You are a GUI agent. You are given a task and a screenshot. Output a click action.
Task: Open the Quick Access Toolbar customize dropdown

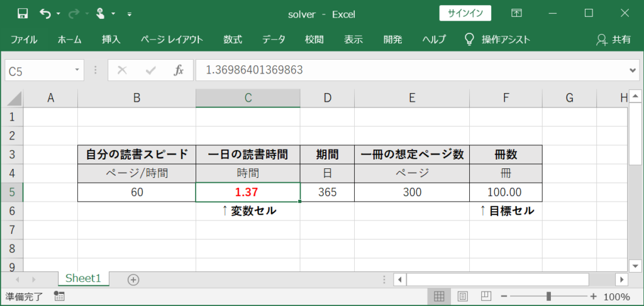130,13
